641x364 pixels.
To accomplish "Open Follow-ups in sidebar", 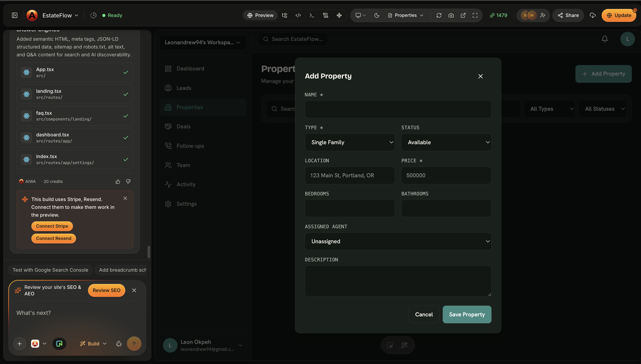I will pyautogui.click(x=203, y=146).
